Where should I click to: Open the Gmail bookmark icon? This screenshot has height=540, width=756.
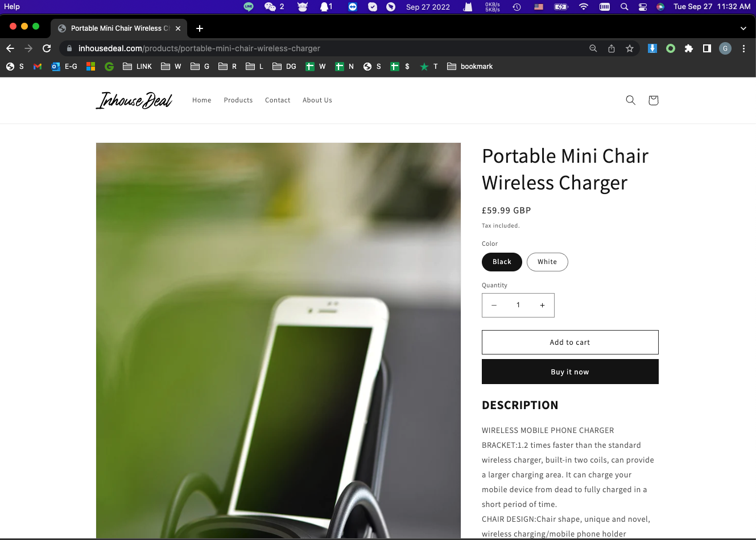click(x=38, y=67)
